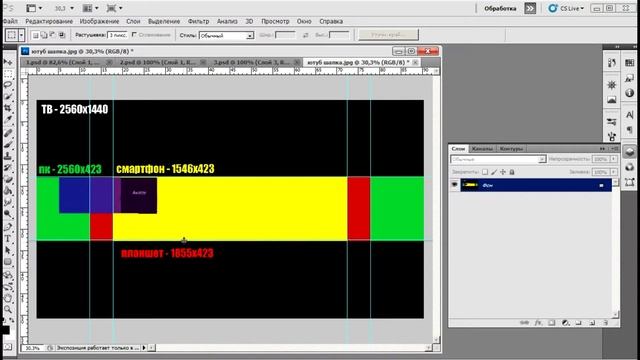
Task: Click the Уточн. край button
Action: click(388, 35)
